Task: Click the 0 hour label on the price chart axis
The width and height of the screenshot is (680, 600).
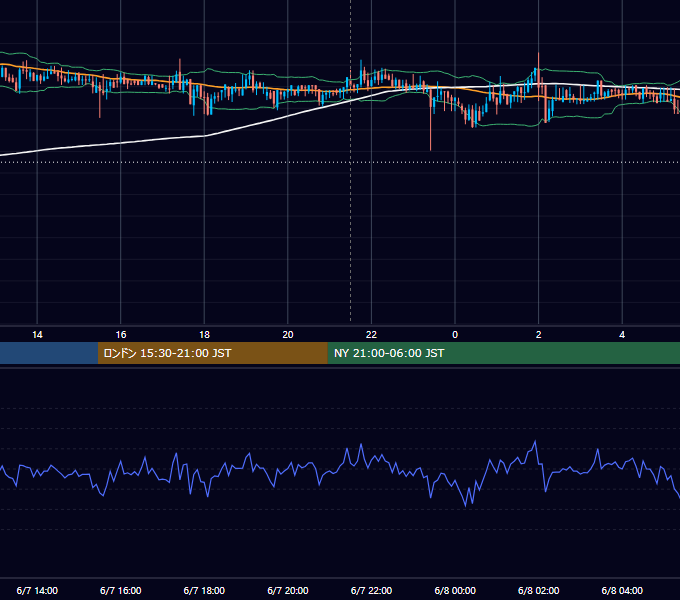Action: pyautogui.click(x=455, y=335)
